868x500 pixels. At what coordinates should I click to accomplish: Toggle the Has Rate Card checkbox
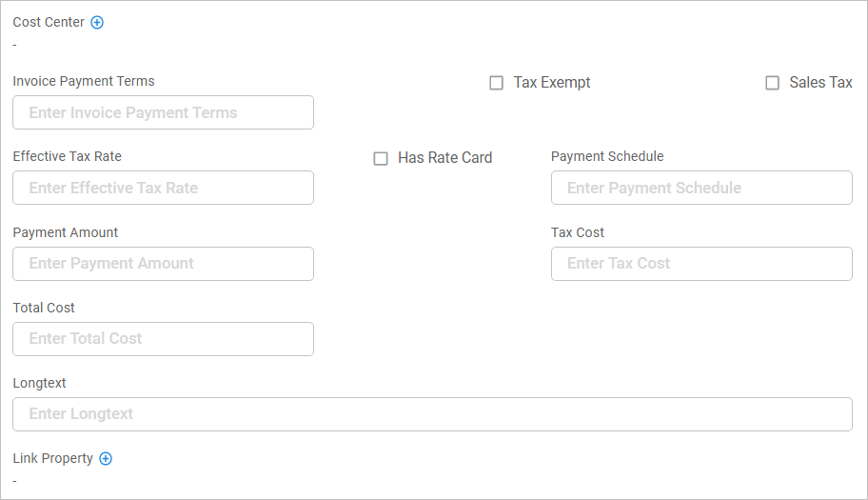(381, 158)
